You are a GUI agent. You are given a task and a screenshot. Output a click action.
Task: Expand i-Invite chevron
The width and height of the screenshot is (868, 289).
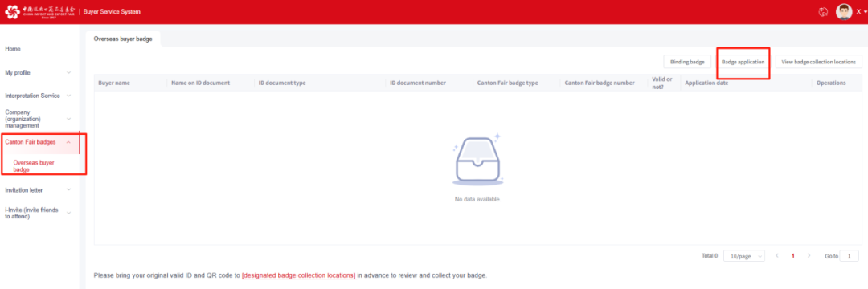pyautogui.click(x=68, y=214)
